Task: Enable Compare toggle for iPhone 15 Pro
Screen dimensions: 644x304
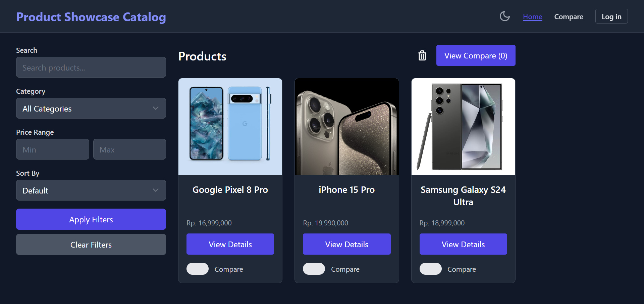Action: (x=314, y=269)
